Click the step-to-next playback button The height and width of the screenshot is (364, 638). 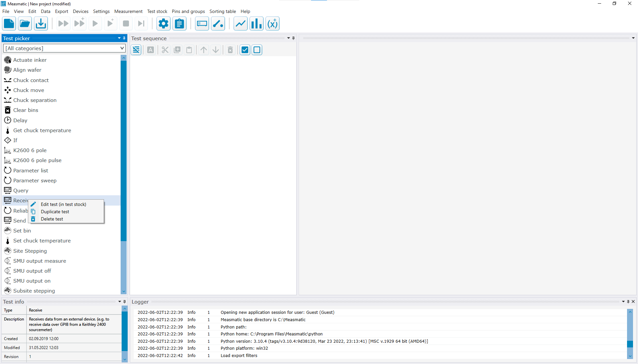pyautogui.click(x=141, y=24)
